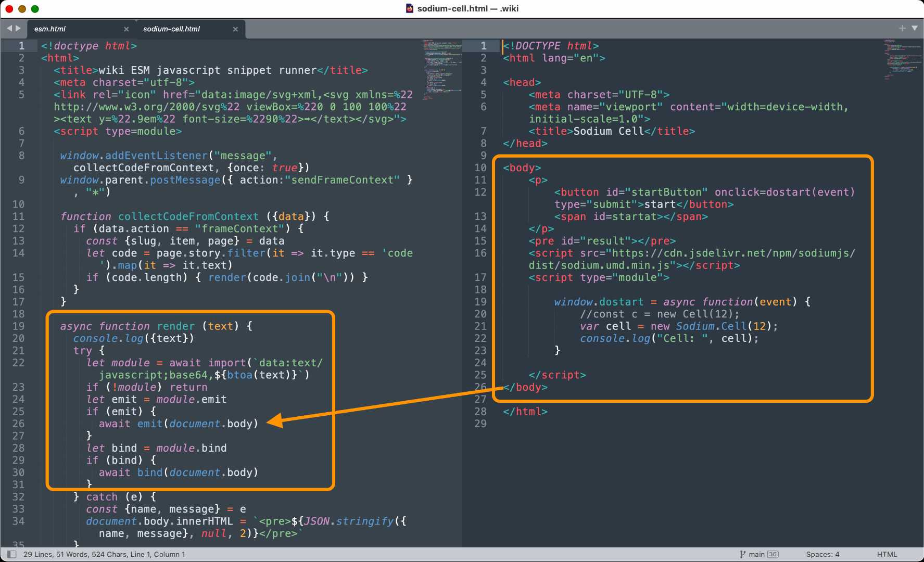
Task: Click line number 19 in left pane
Action: tap(18, 326)
